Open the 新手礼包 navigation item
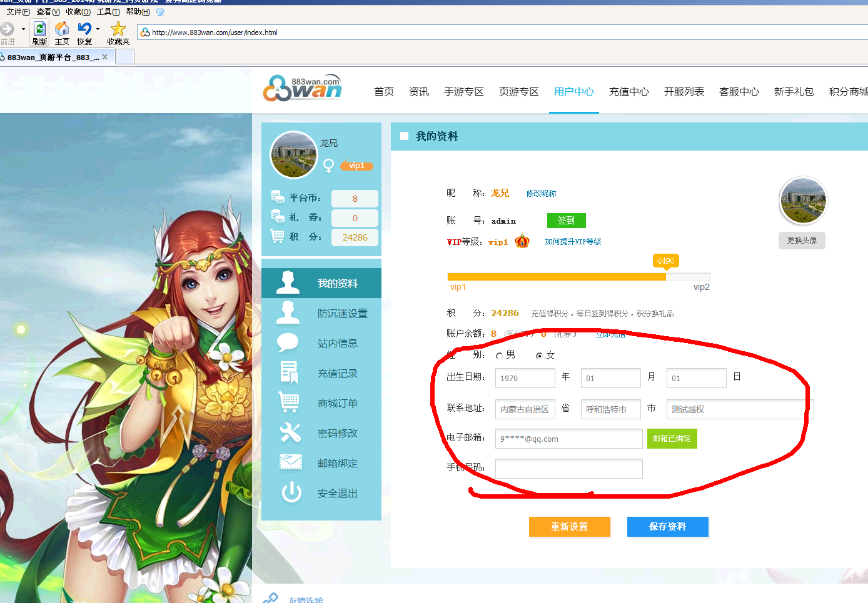 [x=794, y=92]
